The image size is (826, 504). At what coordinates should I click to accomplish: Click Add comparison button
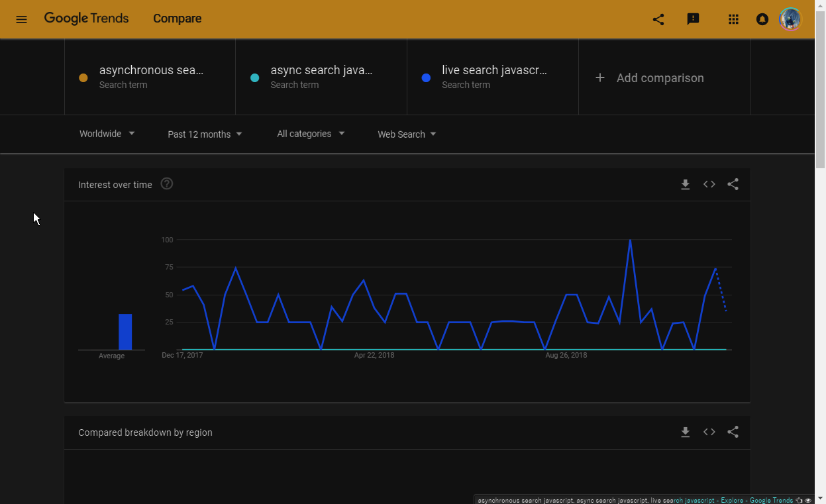(650, 78)
